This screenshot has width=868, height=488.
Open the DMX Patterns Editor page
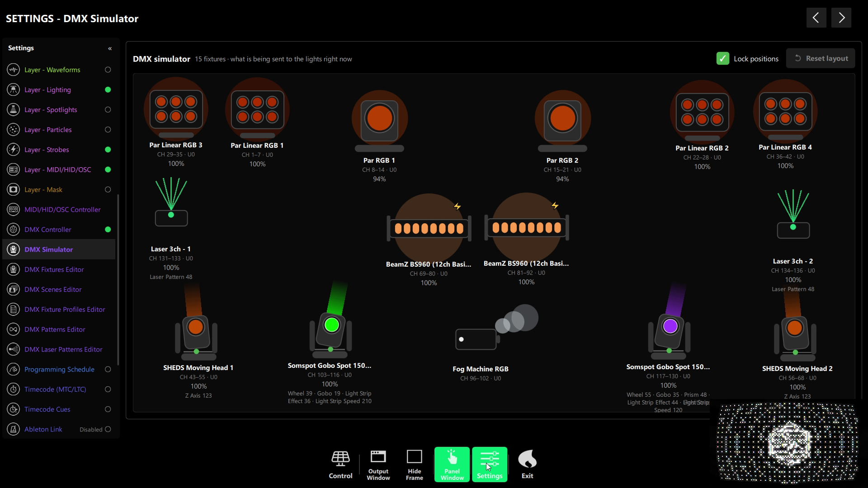tap(59, 329)
